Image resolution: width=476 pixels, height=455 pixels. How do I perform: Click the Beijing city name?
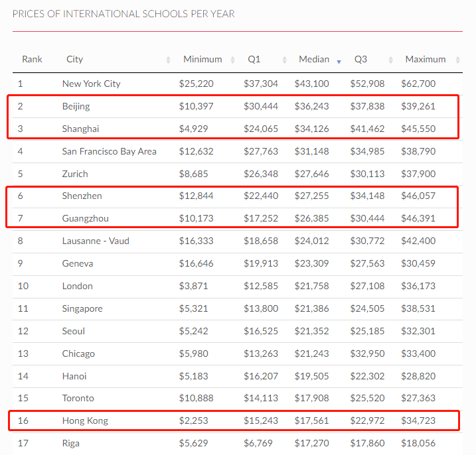pyautogui.click(x=76, y=106)
